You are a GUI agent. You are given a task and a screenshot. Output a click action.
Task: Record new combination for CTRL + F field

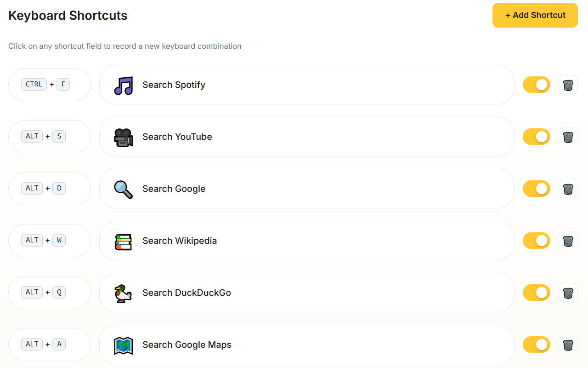tap(50, 85)
